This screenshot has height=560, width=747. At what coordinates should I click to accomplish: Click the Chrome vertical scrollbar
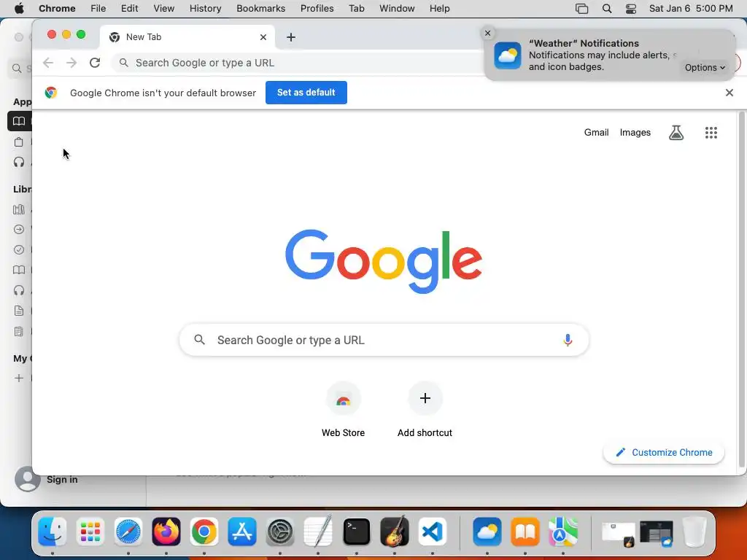(741, 289)
